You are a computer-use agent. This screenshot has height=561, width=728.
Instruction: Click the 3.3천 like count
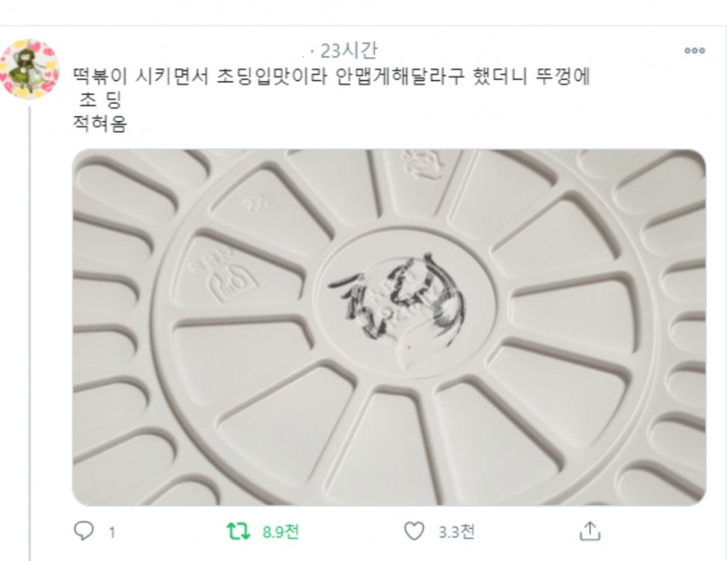click(x=456, y=531)
